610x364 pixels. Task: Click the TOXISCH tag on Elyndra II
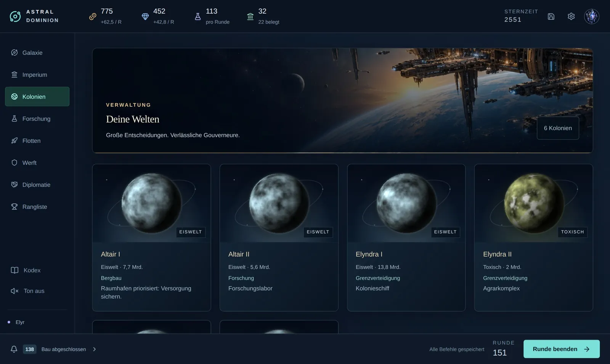572,232
